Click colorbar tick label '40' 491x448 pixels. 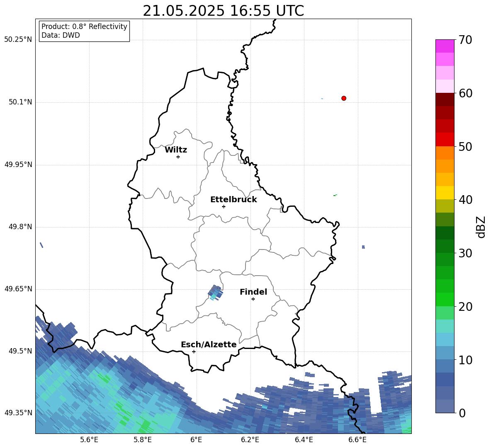465,200
